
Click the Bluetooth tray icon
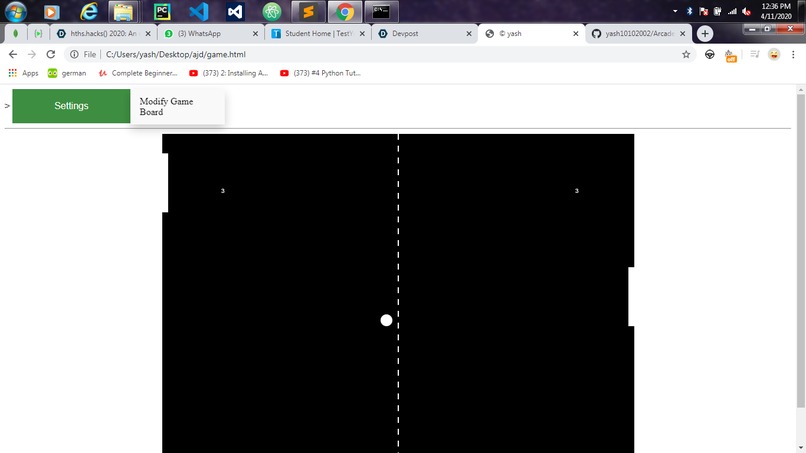click(x=689, y=11)
